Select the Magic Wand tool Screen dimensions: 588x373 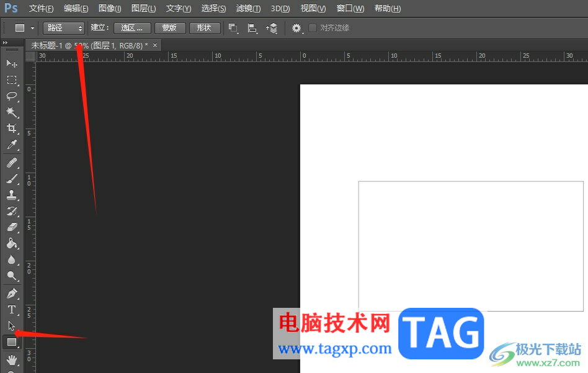coord(12,112)
